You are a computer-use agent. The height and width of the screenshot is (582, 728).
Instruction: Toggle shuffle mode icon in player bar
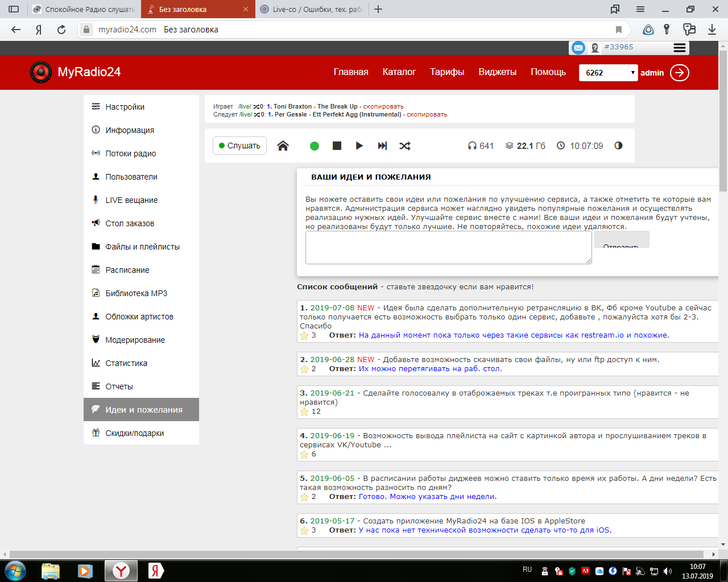[405, 145]
